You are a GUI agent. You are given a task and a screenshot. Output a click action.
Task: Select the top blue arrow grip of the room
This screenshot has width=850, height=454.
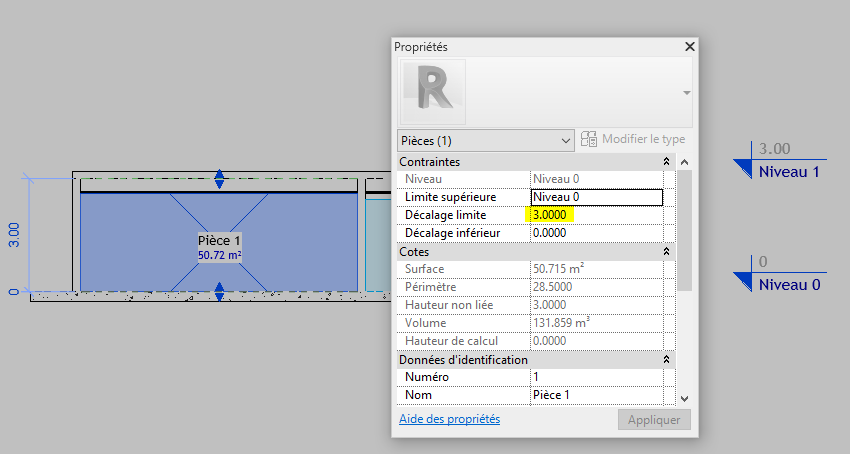coord(220,180)
